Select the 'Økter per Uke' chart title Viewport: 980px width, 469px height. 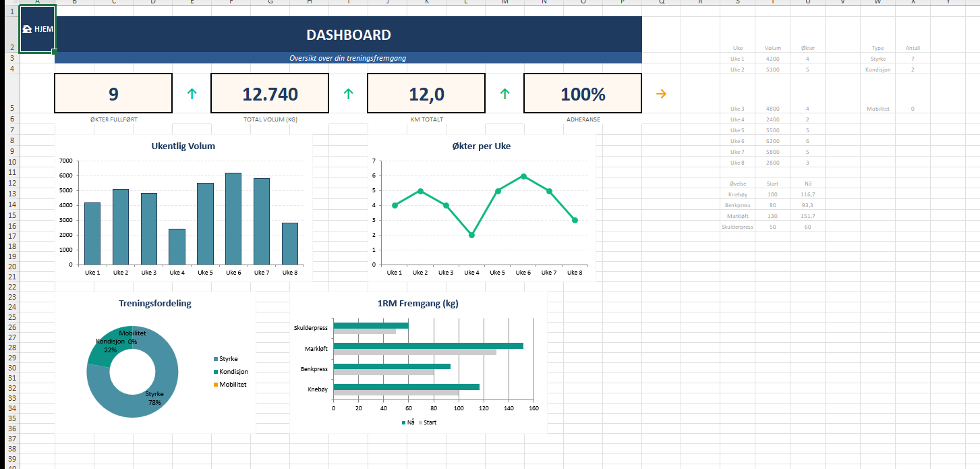point(482,146)
